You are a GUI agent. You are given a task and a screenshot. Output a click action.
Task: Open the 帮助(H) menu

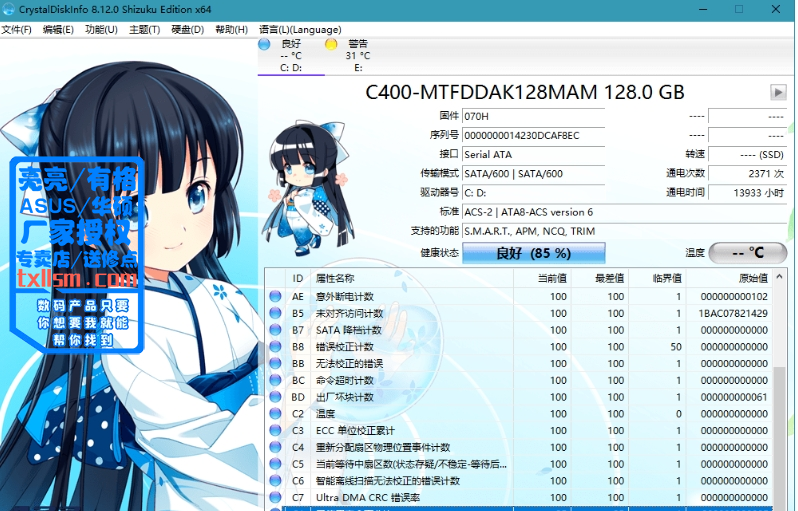click(232, 30)
